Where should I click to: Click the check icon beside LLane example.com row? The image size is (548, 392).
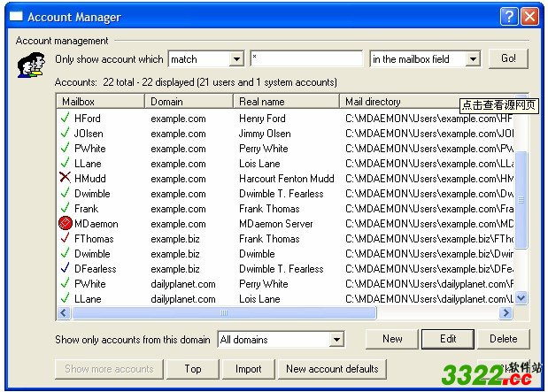pyautogui.click(x=65, y=163)
